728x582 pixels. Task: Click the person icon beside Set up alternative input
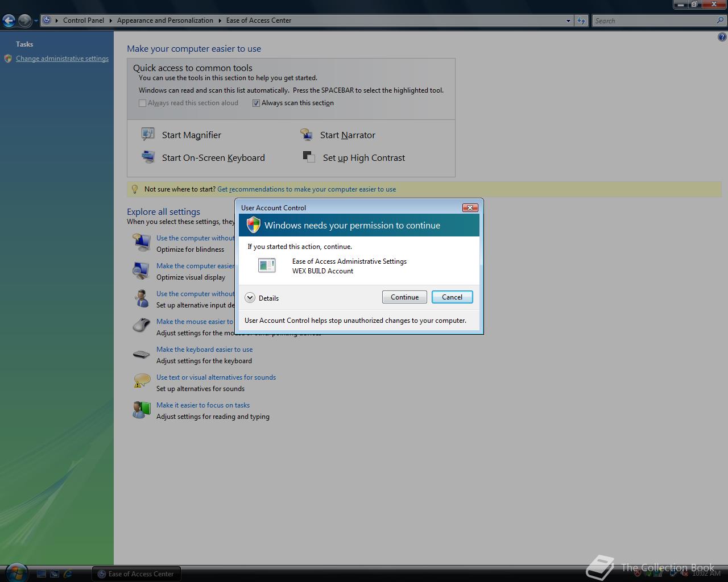coord(141,298)
